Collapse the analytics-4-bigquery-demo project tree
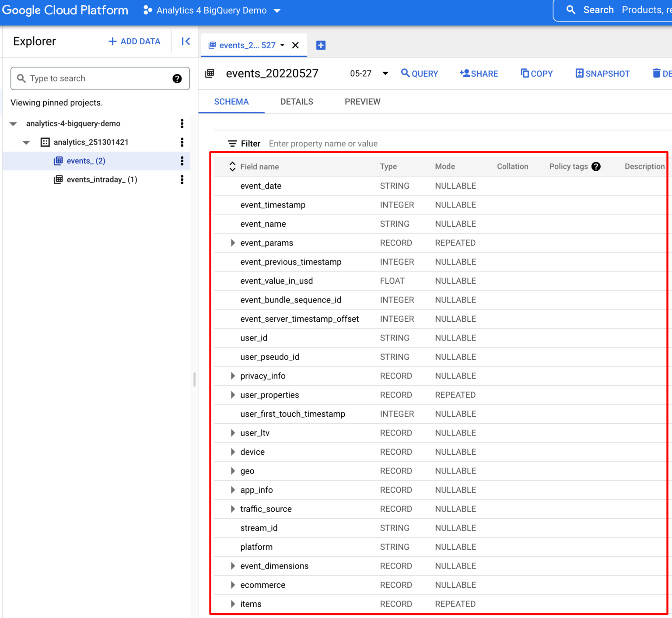 [13, 123]
